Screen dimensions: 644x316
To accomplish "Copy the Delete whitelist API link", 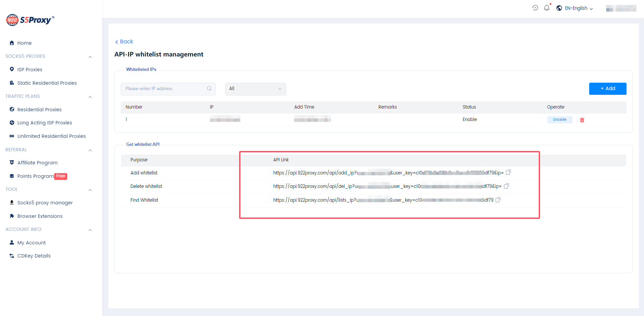I will 506,186.
